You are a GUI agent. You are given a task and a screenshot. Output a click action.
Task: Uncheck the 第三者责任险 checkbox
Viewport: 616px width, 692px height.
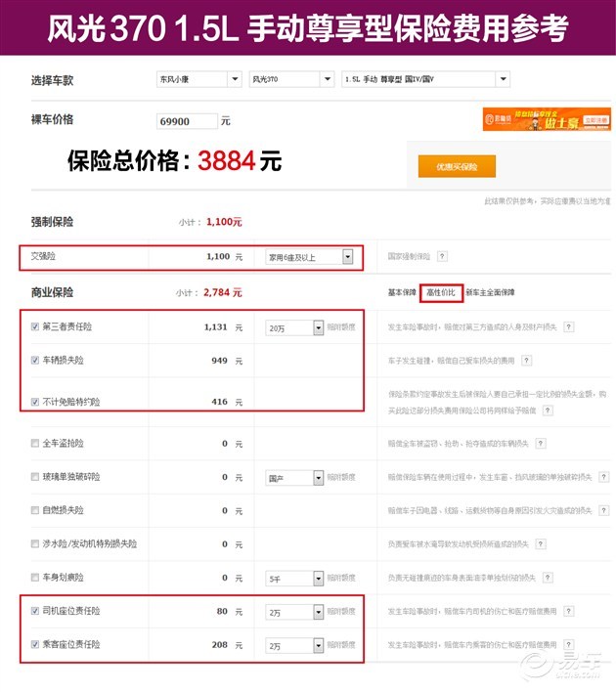click(x=35, y=326)
